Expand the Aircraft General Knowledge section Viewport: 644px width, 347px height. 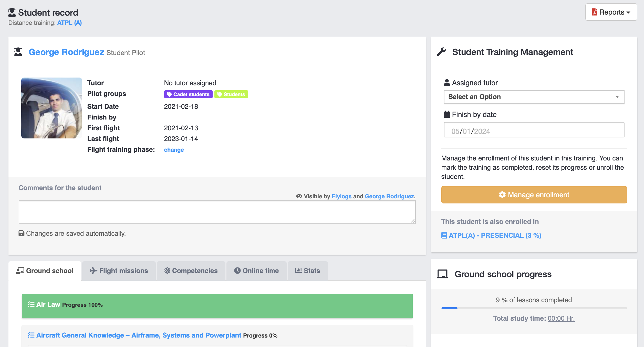[x=139, y=335]
